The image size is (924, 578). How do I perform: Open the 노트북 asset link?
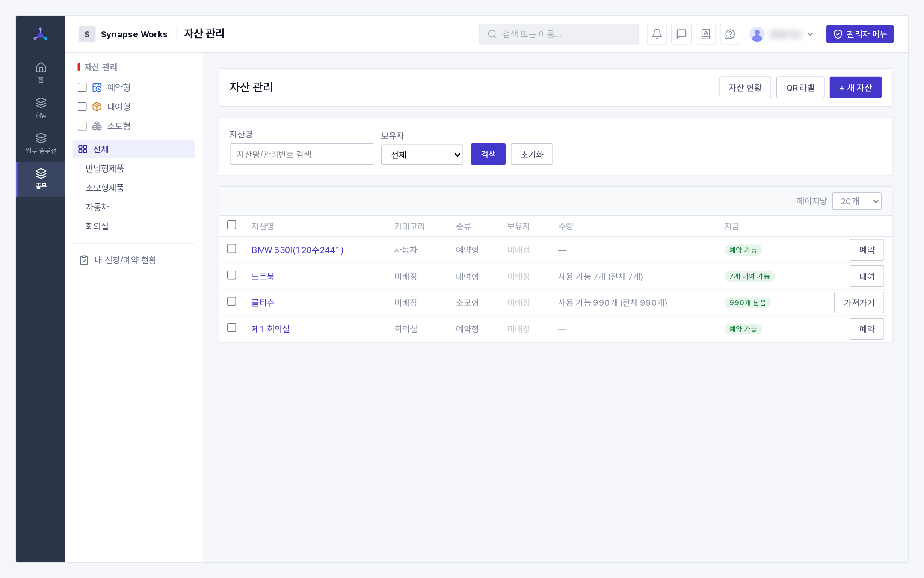point(263,277)
